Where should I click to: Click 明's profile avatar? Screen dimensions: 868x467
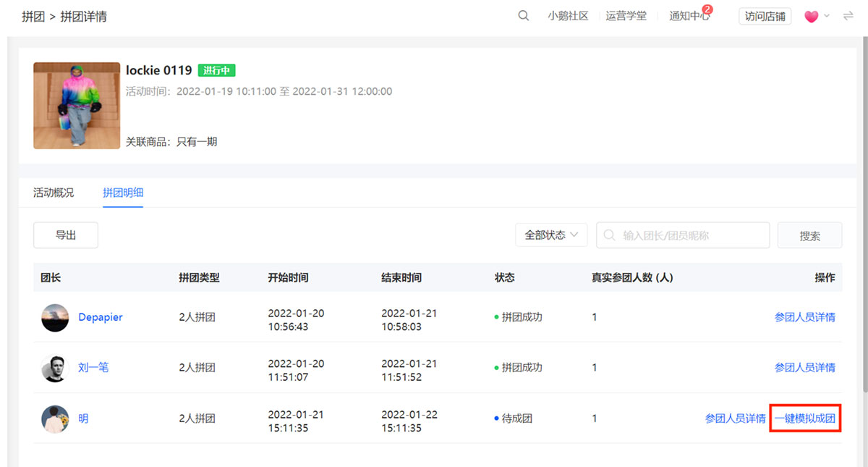point(55,418)
